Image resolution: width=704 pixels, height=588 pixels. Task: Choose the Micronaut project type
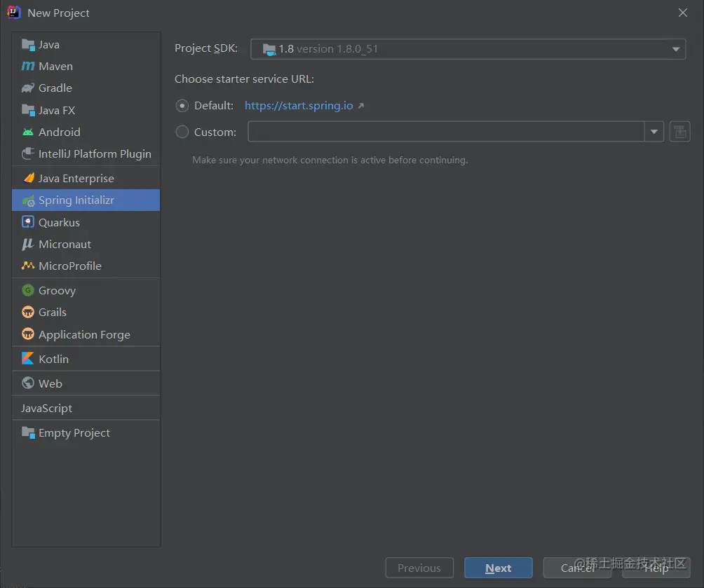65,244
